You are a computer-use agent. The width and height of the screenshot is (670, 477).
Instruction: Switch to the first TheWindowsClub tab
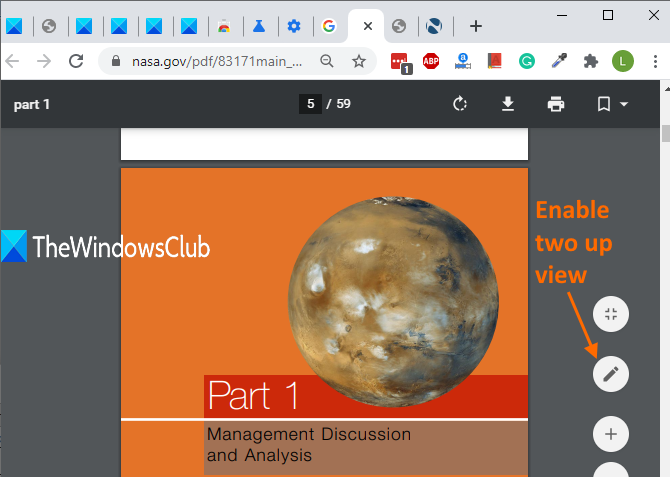pyautogui.click(x=14, y=26)
